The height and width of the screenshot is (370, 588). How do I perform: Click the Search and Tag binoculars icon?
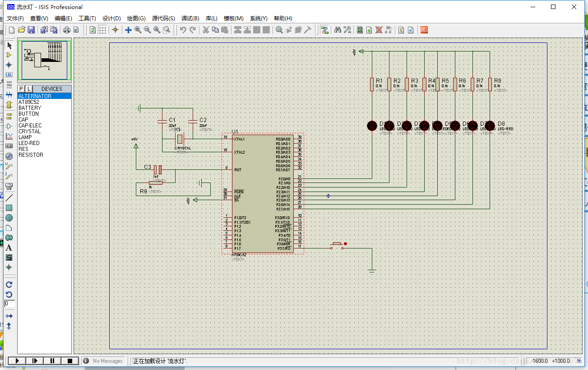338,30
